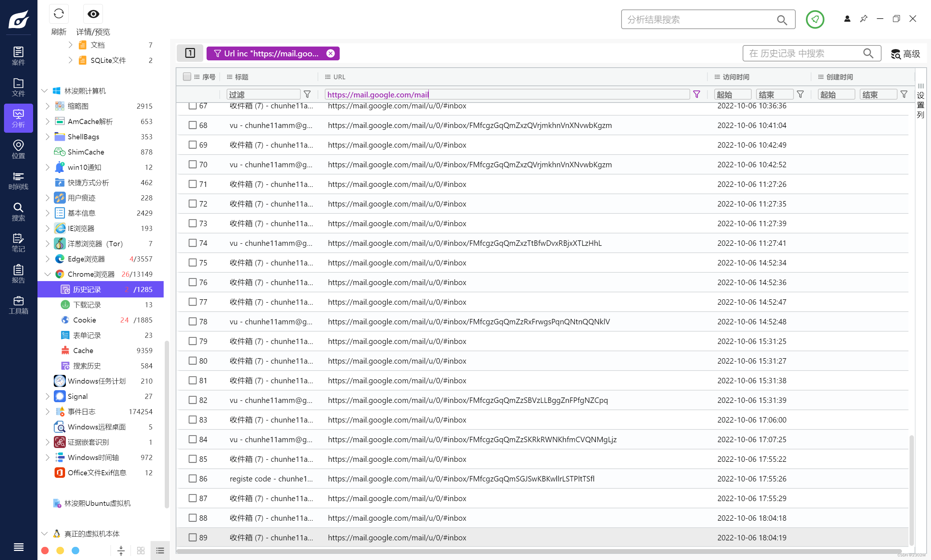Click the green shield icon near search
Image resolution: width=931 pixels, height=560 pixels.
click(x=814, y=19)
